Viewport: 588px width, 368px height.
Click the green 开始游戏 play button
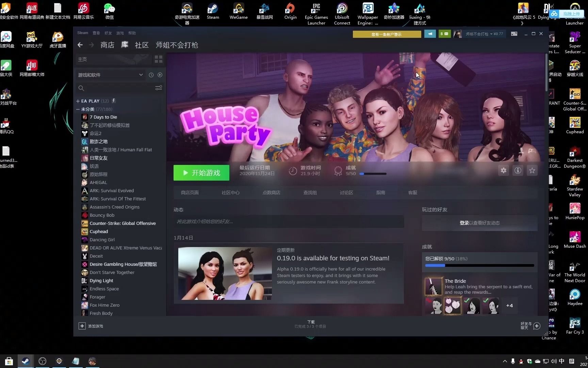pos(201,173)
